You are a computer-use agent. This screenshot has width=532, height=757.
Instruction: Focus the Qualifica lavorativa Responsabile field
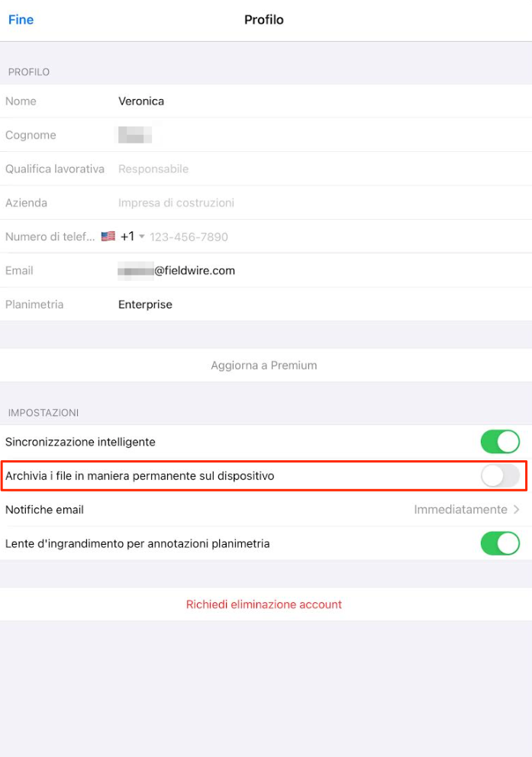pos(153,169)
